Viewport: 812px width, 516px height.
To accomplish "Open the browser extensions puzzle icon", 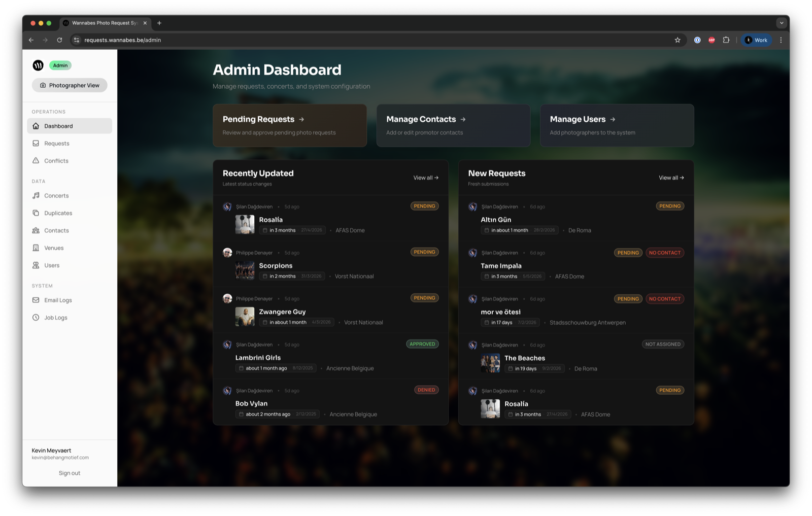I will [727, 40].
